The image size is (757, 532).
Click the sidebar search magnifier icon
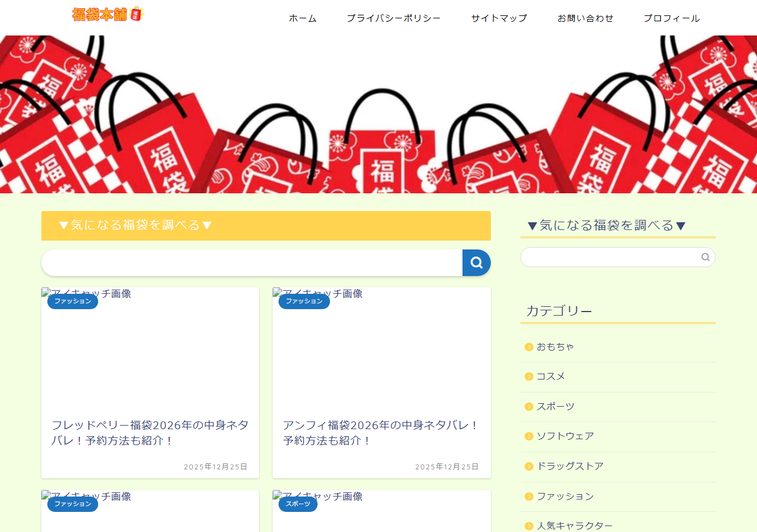(x=706, y=257)
